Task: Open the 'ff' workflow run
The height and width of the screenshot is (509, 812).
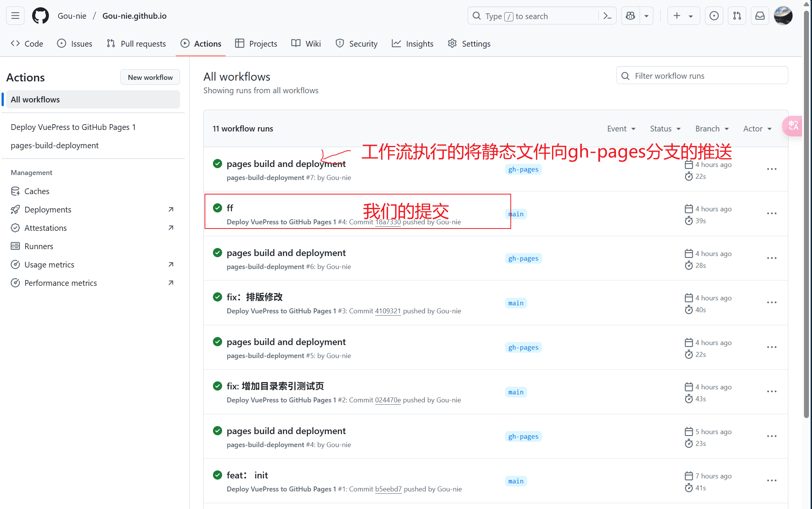Action: tap(230, 208)
